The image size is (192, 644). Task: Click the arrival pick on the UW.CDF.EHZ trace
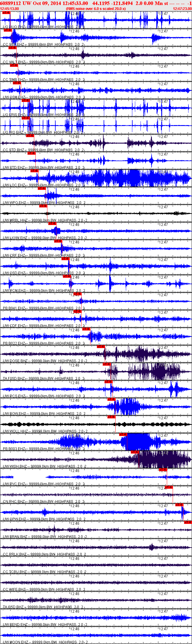click(x=78, y=311)
